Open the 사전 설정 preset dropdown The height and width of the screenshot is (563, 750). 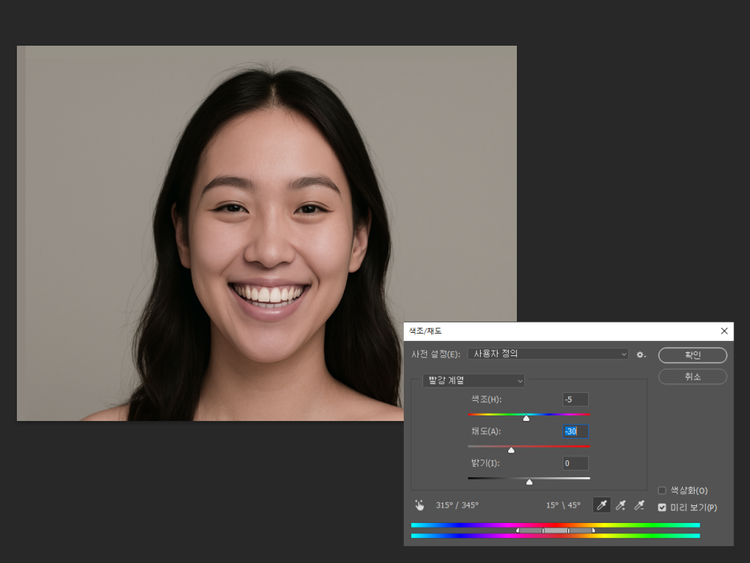click(x=549, y=354)
